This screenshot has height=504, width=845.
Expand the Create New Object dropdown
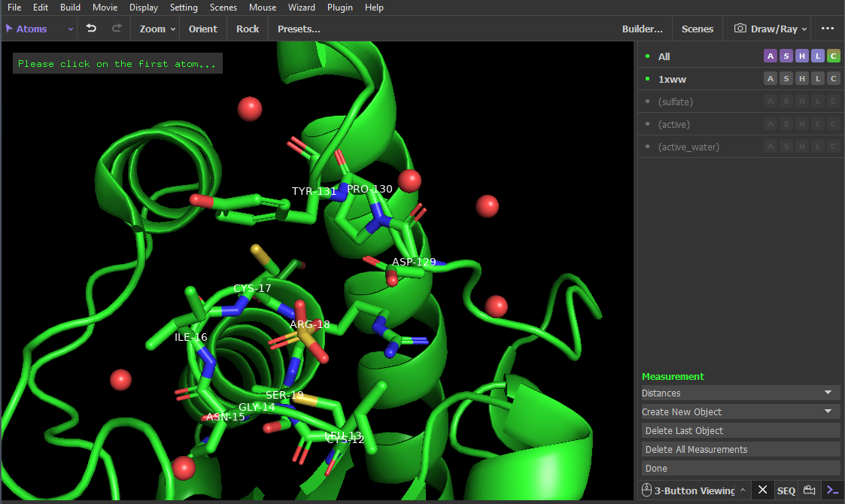point(740,411)
